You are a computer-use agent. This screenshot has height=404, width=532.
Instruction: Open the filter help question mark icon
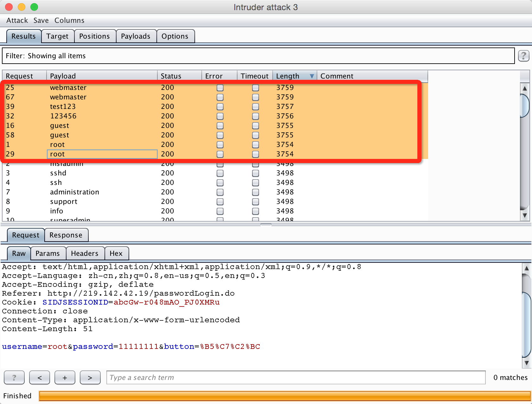click(523, 56)
